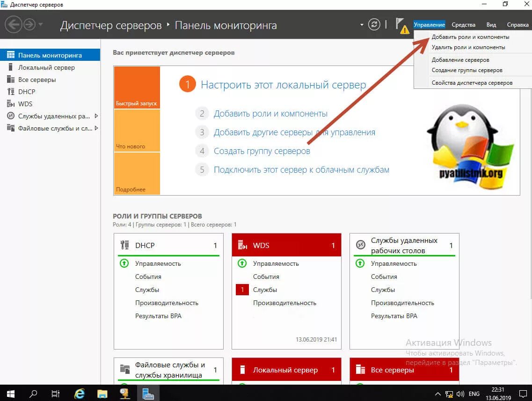Click WDS tile header icon

242,245
